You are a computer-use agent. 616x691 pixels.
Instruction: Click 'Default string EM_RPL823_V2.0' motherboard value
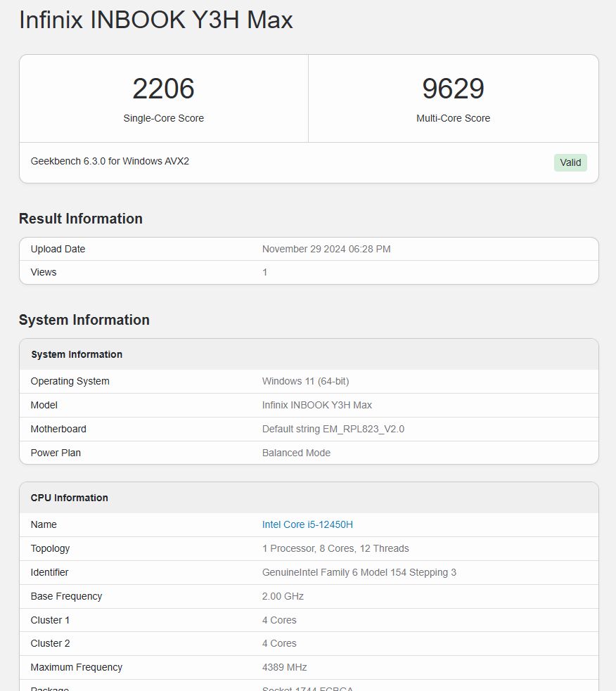[333, 429]
